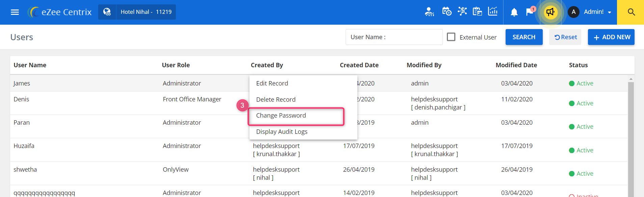Sort by Modified Date column header
The image size is (644, 197).
click(x=516, y=65)
